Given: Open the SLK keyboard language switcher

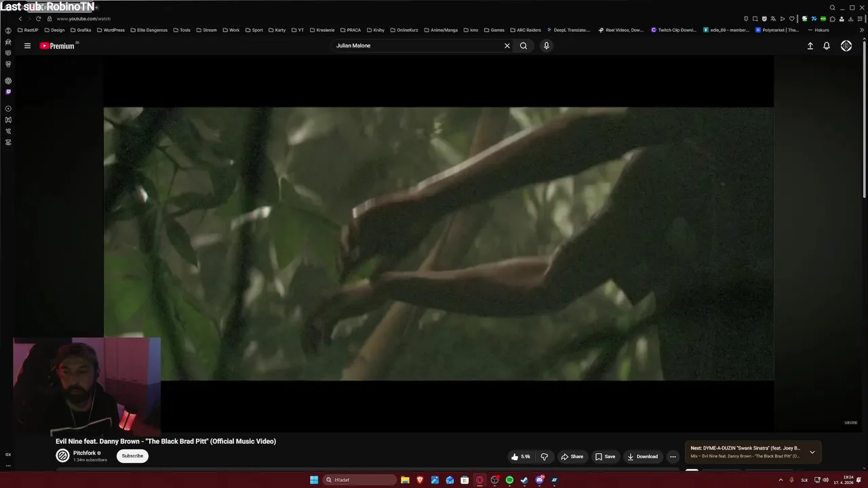Looking at the screenshot, I should [x=805, y=480].
